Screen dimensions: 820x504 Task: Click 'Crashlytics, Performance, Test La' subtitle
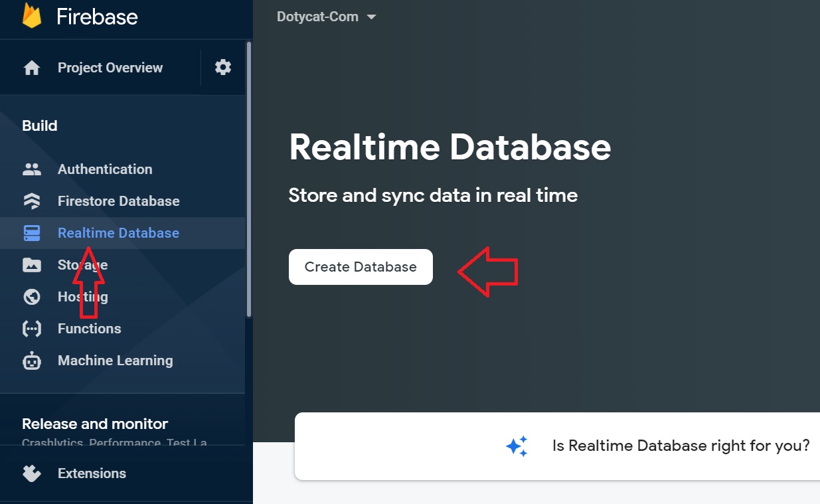[114, 442]
